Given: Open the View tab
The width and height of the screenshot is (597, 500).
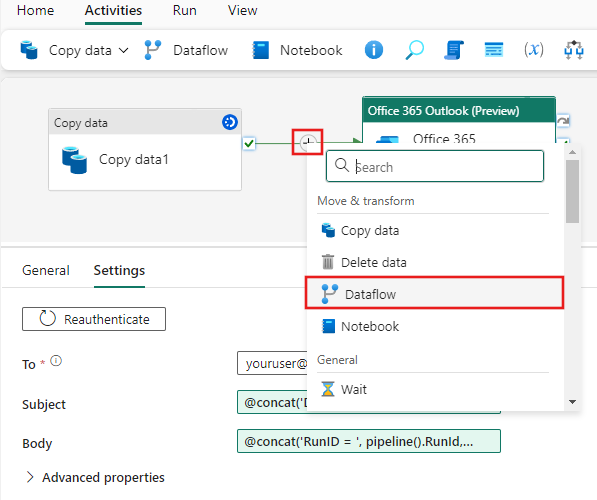Looking at the screenshot, I should pyautogui.click(x=242, y=10).
